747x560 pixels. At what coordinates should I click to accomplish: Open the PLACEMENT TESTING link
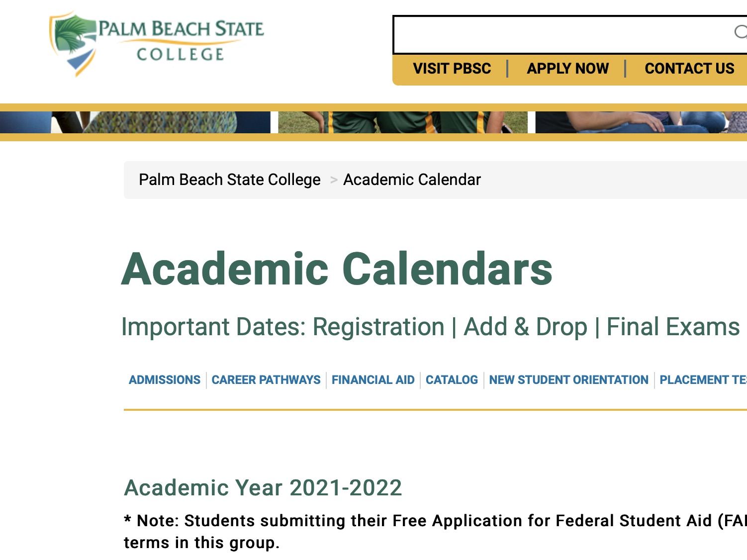pyautogui.click(x=703, y=380)
